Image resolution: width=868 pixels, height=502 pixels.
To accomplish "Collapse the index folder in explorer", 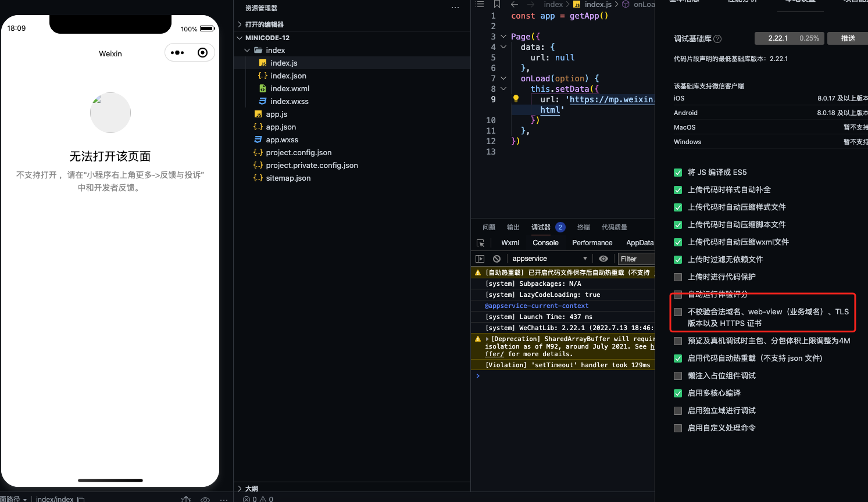I will pyautogui.click(x=352, y=51).
